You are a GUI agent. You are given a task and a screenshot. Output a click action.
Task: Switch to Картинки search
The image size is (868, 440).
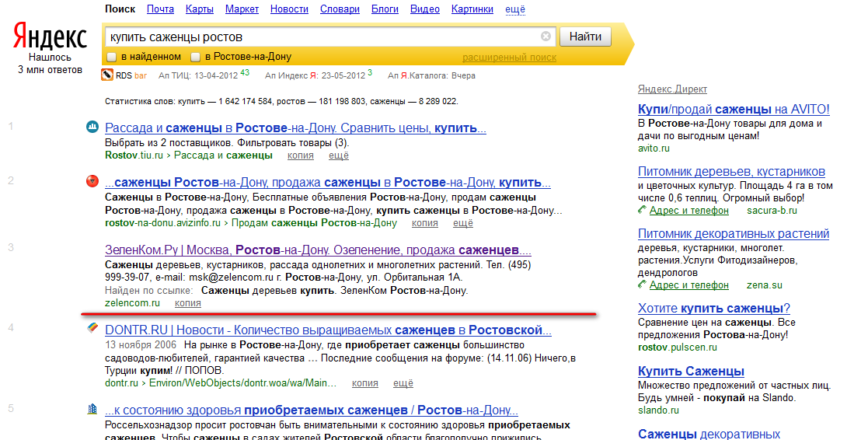pyautogui.click(x=472, y=9)
